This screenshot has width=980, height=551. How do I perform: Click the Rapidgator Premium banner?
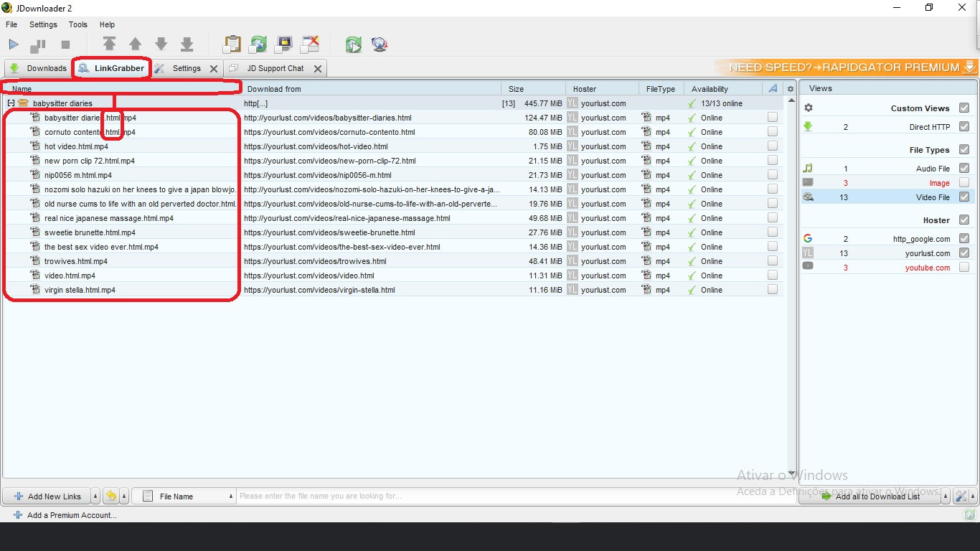point(847,67)
